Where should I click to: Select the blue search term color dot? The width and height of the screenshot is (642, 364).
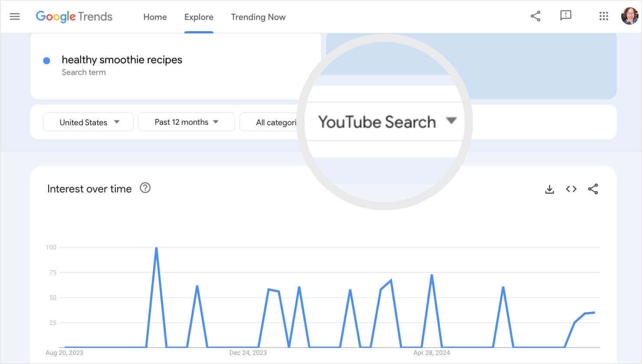(x=46, y=60)
